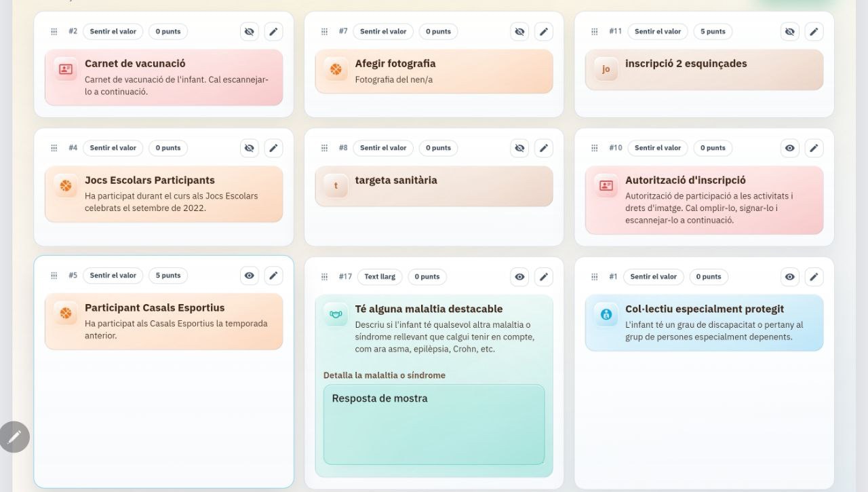Image resolution: width=868 pixels, height=492 pixels.
Task: Hide the Autorització d'inscripció field
Action: pyautogui.click(x=789, y=147)
